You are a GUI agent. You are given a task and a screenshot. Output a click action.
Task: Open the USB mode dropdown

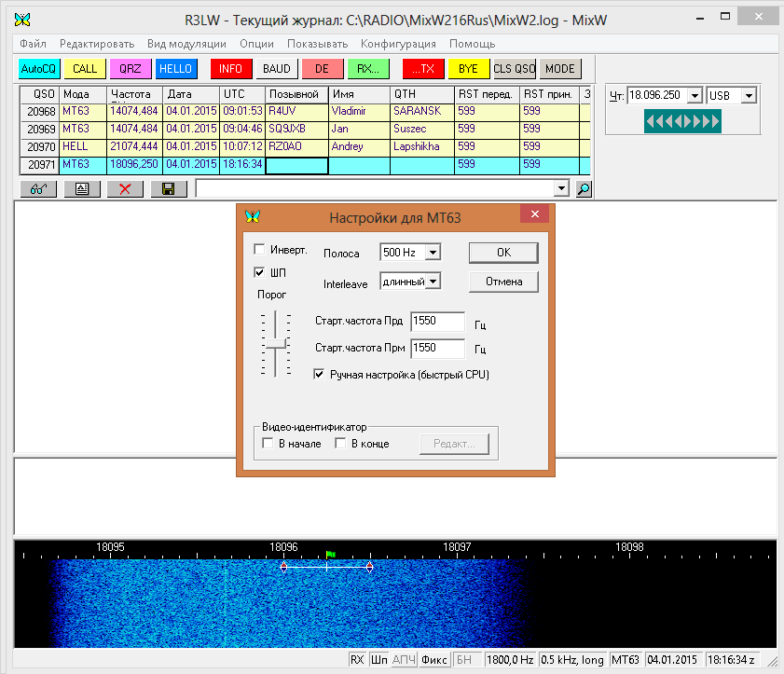click(748, 96)
